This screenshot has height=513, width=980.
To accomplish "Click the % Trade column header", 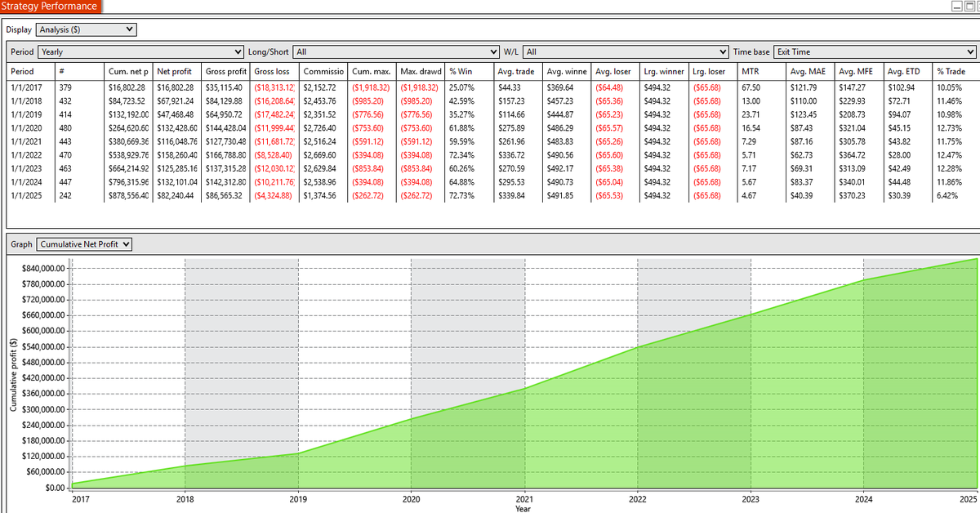I will pos(955,72).
